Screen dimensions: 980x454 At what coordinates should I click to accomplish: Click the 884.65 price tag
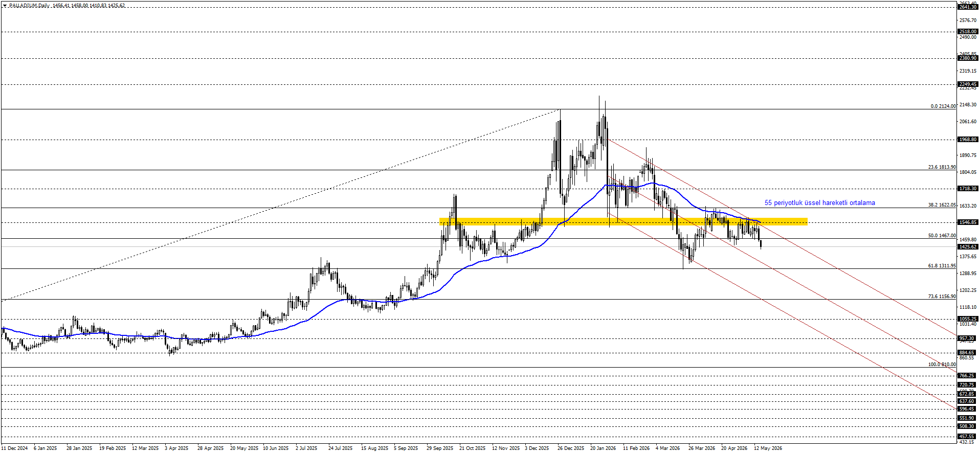coord(968,353)
